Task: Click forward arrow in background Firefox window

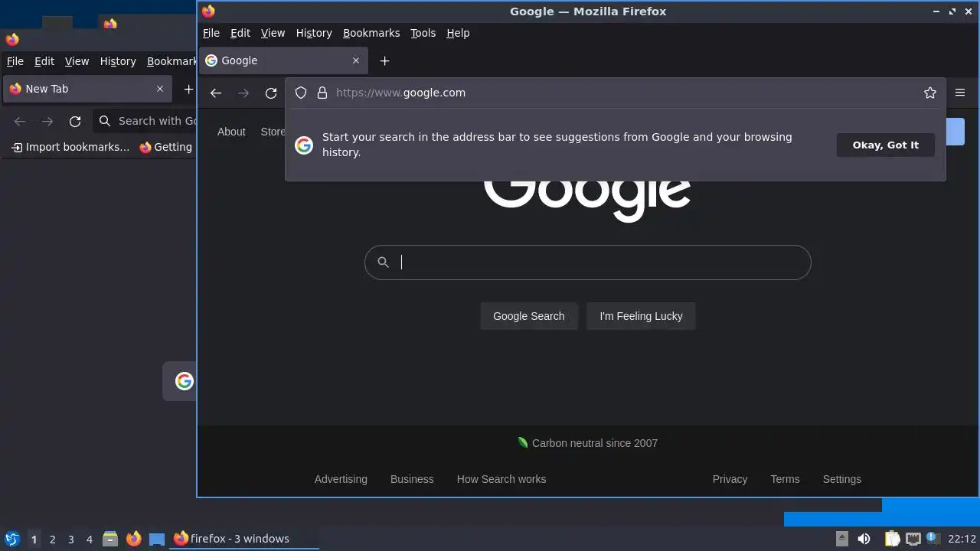Action: pos(47,121)
